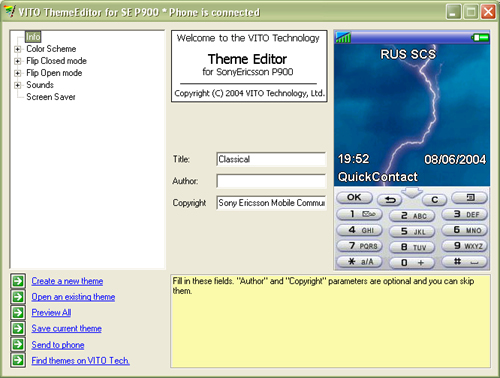Click the Copyright text field

click(x=271, y=203)
